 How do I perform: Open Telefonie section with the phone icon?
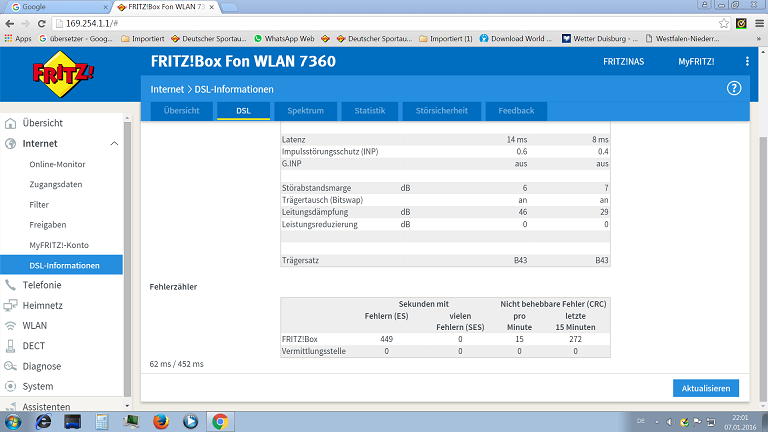(41, 285)
